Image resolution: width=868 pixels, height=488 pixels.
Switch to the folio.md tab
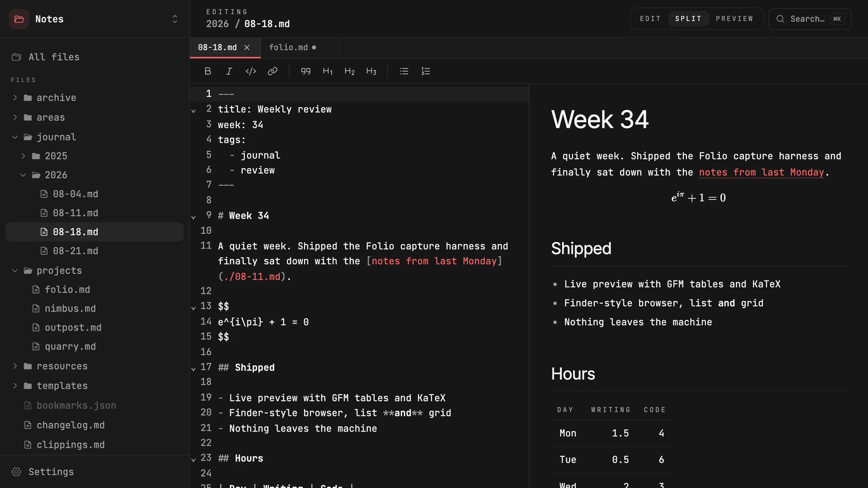[300, 47]
